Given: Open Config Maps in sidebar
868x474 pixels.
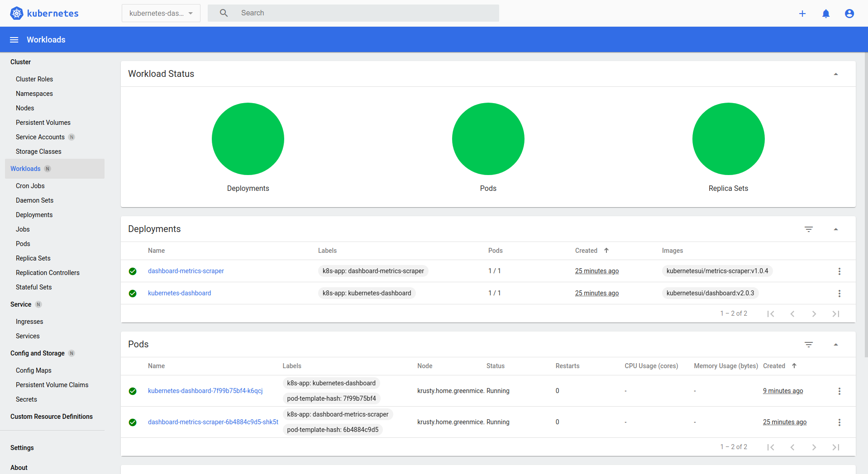Looking at the screenshot, I should [x=33, y=370].
